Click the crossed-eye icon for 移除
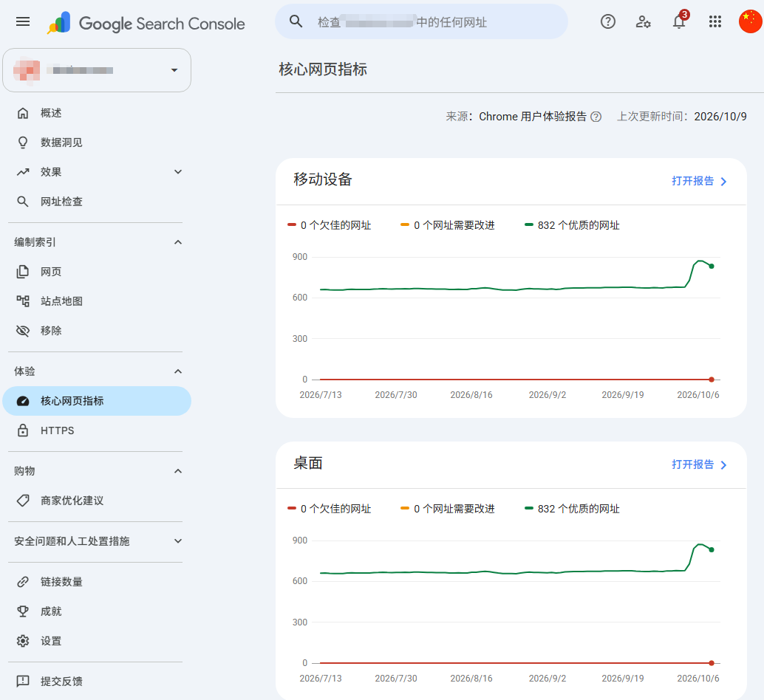 (x=23, y=331)
